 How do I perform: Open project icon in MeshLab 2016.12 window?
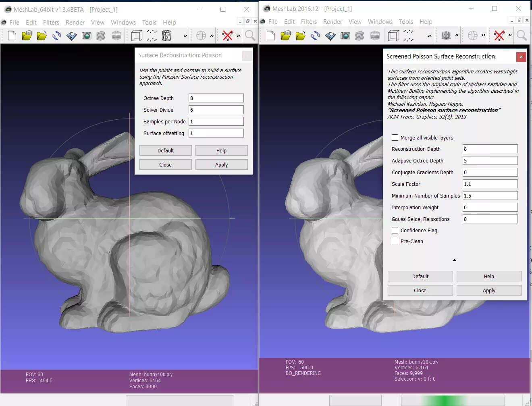pos(286,36)
